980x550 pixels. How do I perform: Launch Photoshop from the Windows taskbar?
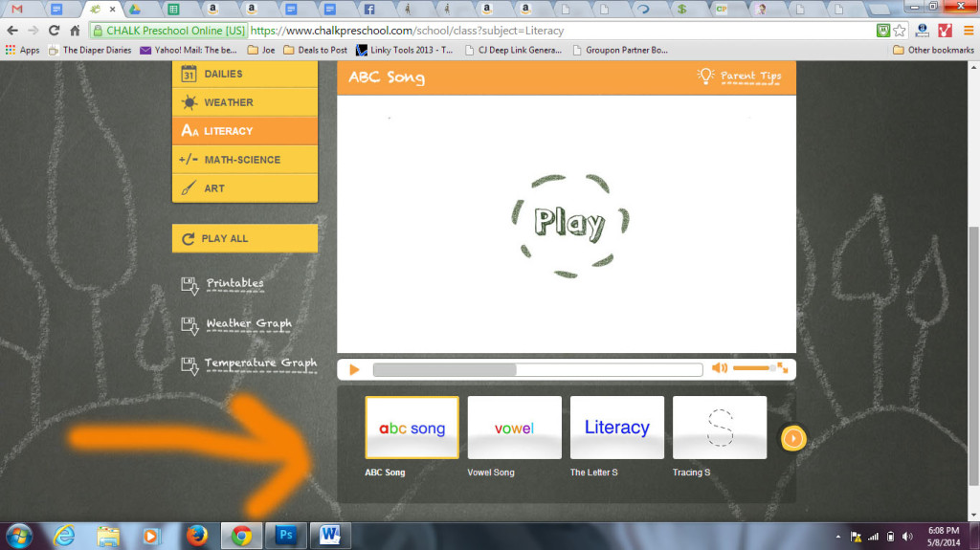[285, 536]
